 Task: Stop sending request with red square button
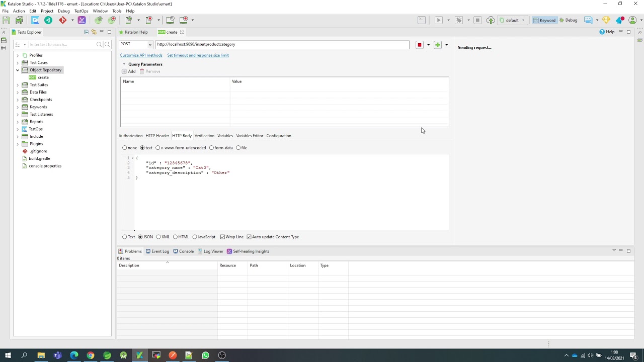(419, 45)
